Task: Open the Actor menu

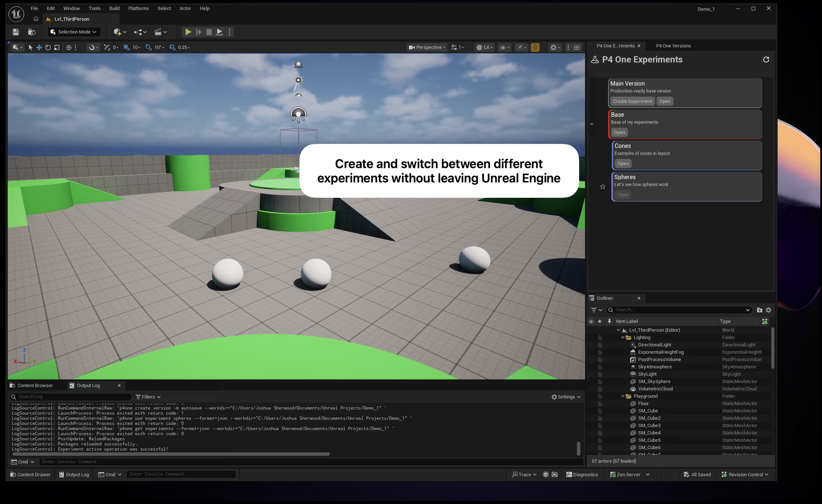Action: tap(185, 9)
